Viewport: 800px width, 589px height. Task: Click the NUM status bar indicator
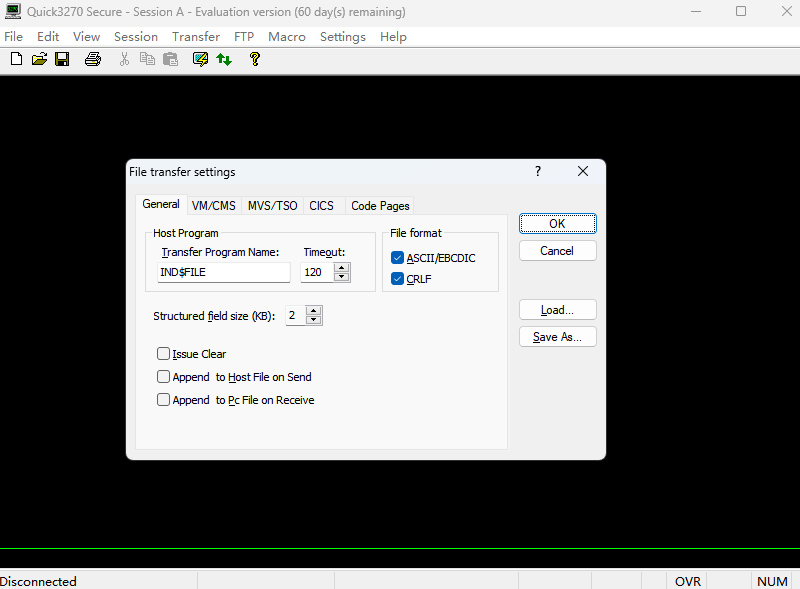tap(772, 581)
